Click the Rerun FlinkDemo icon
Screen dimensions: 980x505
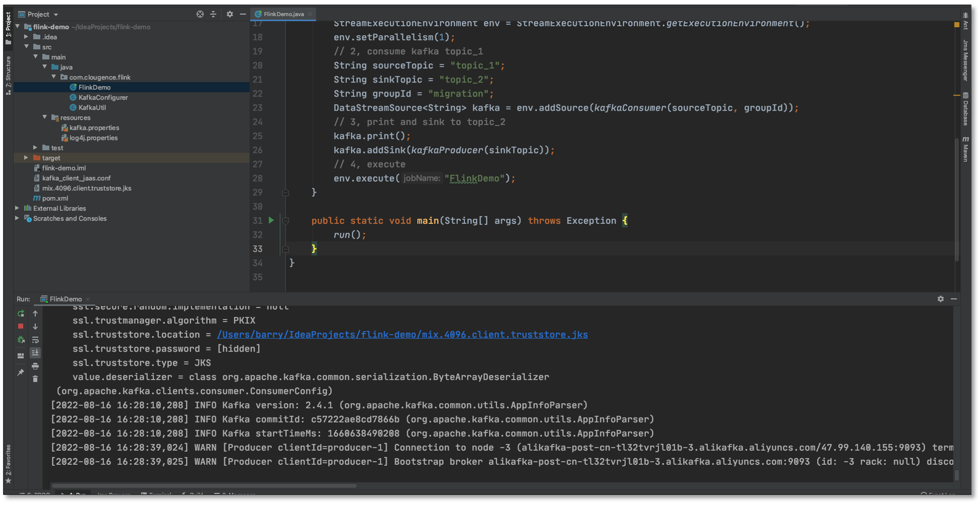click(21, 313)
